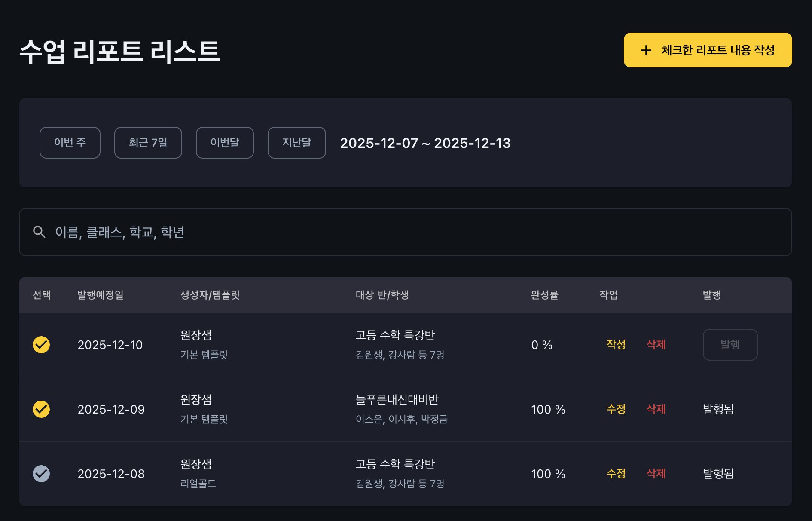Select the 이번 주 date filter
This screenshot has height=521, width=812.
pos(70,143)
